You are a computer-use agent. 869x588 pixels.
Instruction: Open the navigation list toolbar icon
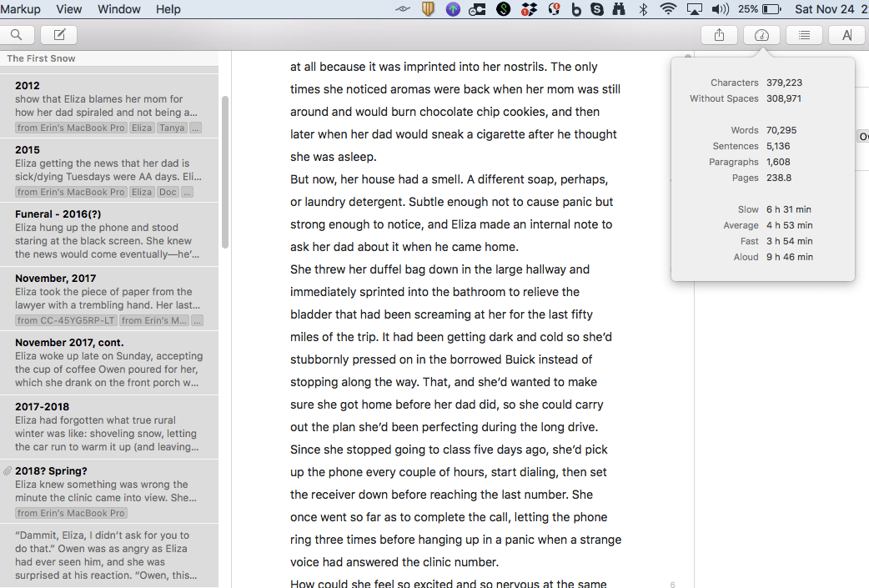(804, 35)
